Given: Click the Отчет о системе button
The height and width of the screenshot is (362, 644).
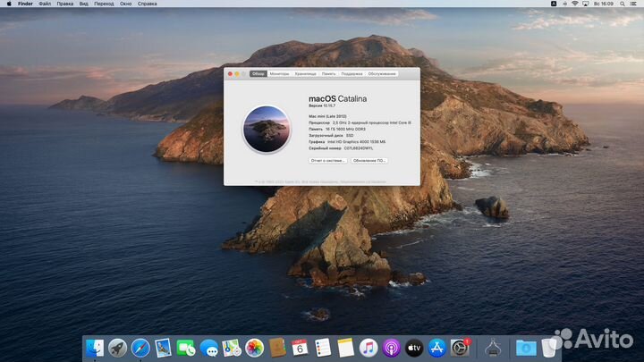Looking at the screenshot, I should 328,161.
